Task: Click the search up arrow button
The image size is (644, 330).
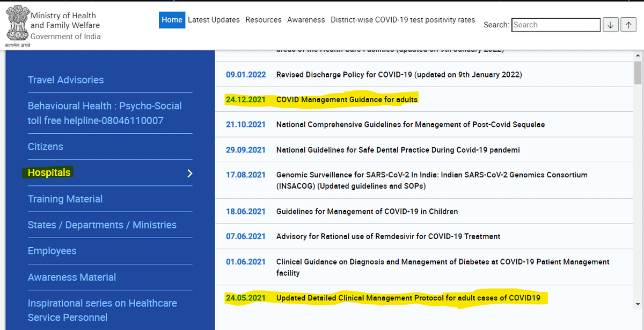Action: (628, 25)
